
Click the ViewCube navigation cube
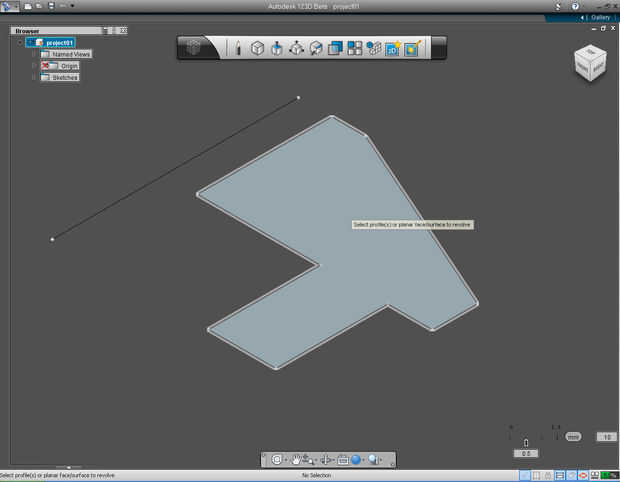590,63
